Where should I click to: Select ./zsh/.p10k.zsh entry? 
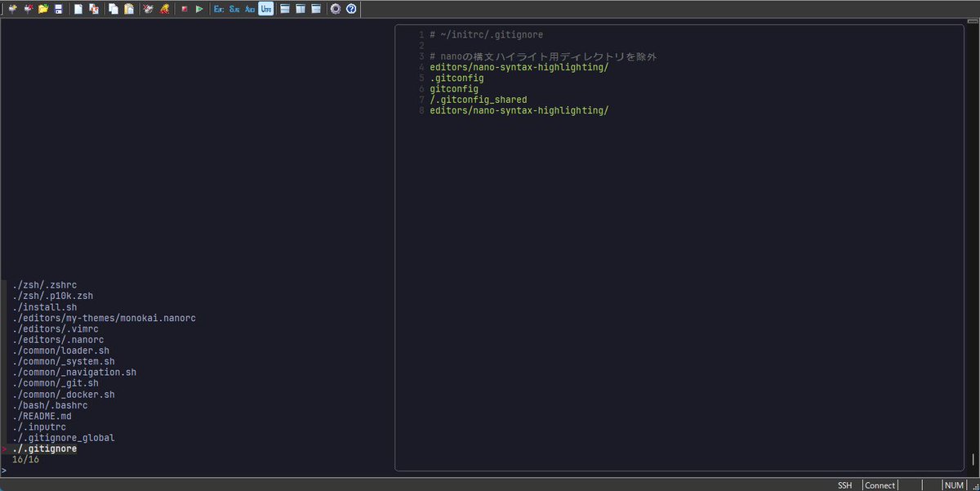click(52, 296)
